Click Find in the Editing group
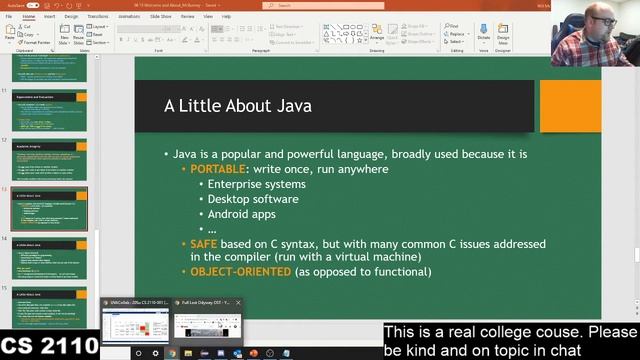640x360 pixels. pos(451,26)
